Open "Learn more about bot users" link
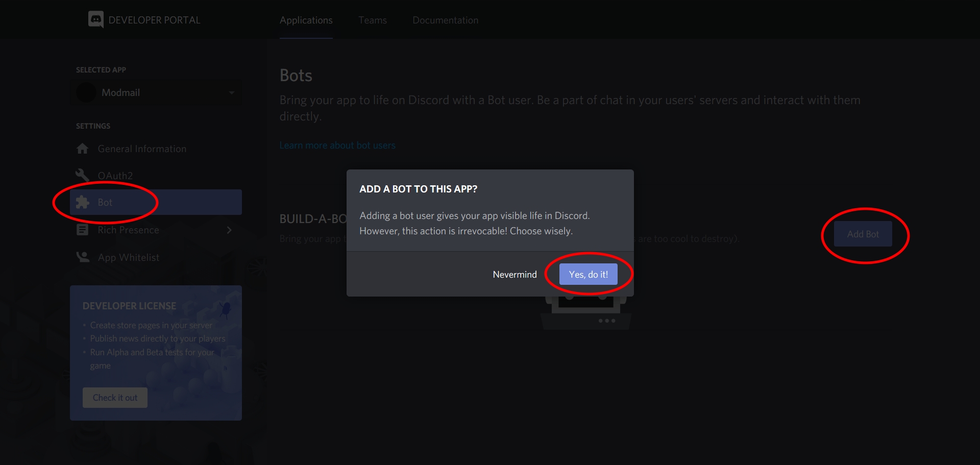The width and height of the screenshot is (980, 465). click(x=337, y=145)
